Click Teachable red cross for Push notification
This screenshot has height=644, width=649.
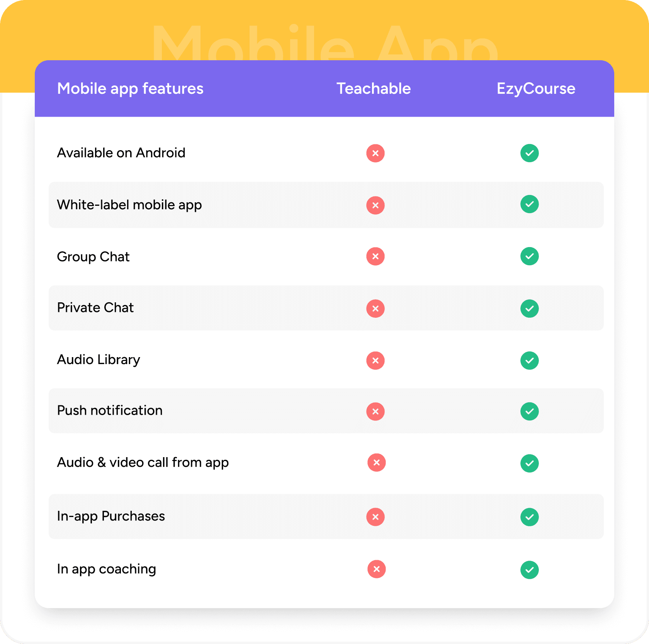pyautogui.click(x=375, y=412)
